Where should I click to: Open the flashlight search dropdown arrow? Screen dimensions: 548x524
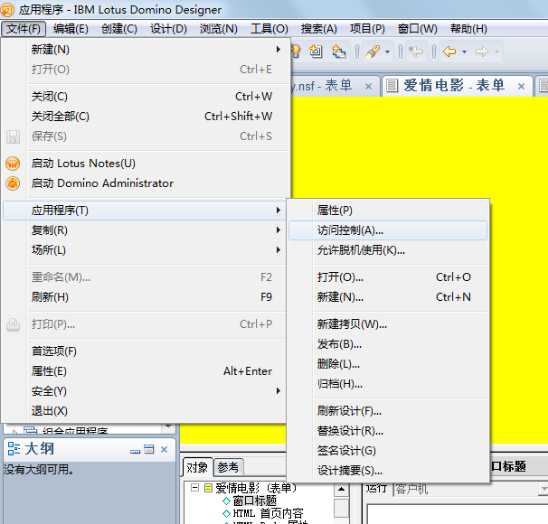(387, 52)
